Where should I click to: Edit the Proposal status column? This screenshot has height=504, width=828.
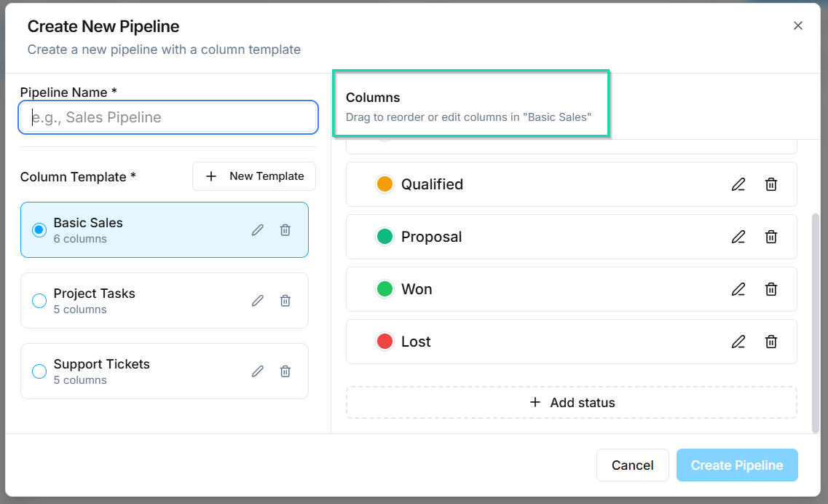738,237
